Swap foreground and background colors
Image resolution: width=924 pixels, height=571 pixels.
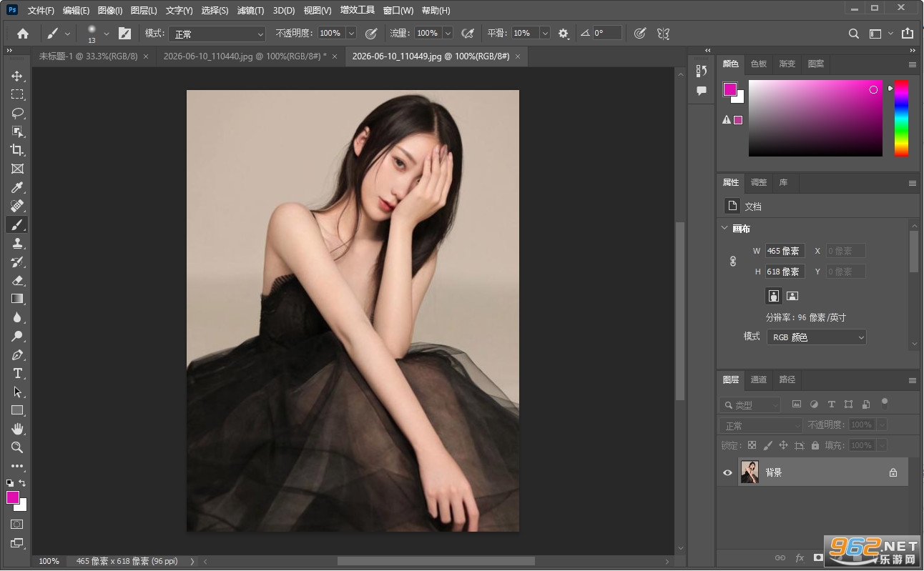pyautogui.click(x=22, y=484)
